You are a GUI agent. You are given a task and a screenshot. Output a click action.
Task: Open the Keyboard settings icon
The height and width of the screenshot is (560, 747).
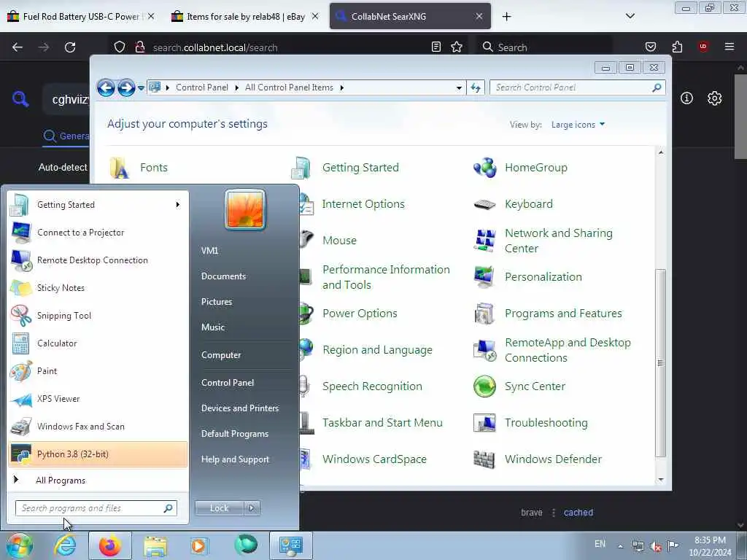[485, 204]
